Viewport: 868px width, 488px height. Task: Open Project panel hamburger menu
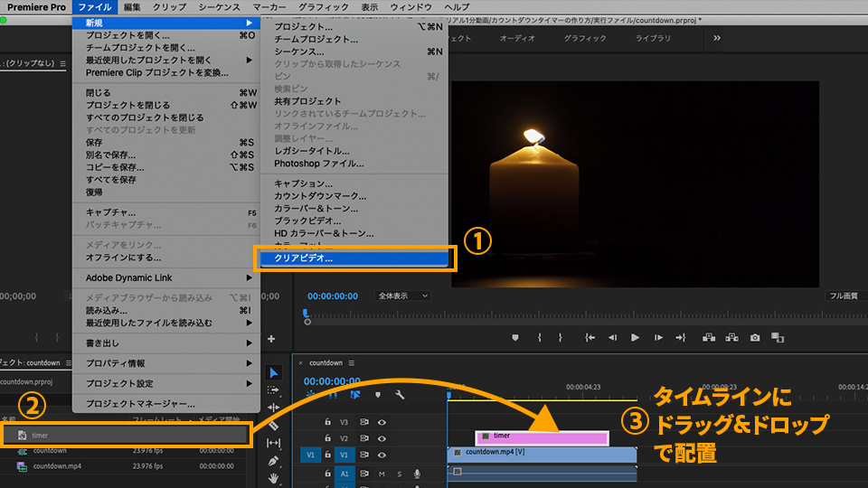click(x=68, y=363)
